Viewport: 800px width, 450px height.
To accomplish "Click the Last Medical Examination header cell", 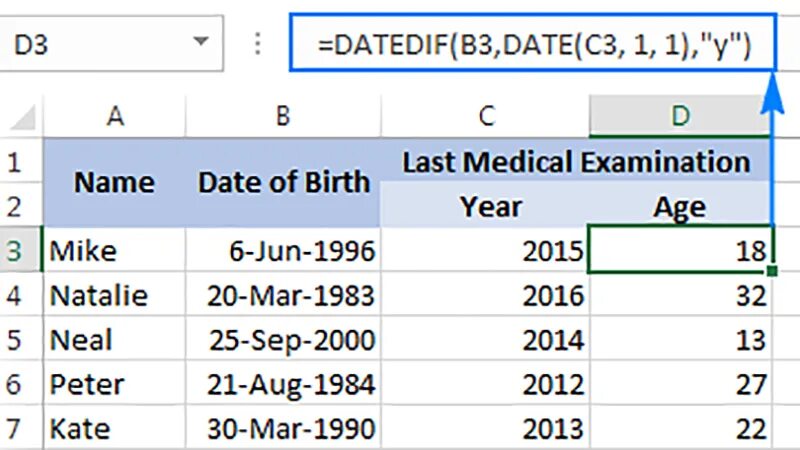I will pos(576,162).
